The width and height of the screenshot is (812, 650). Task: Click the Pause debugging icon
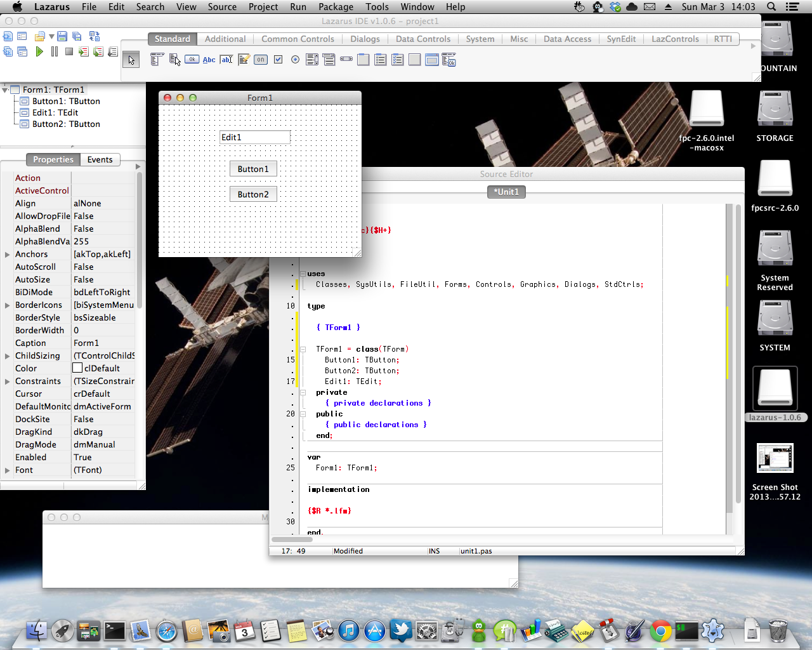point(55,51)
